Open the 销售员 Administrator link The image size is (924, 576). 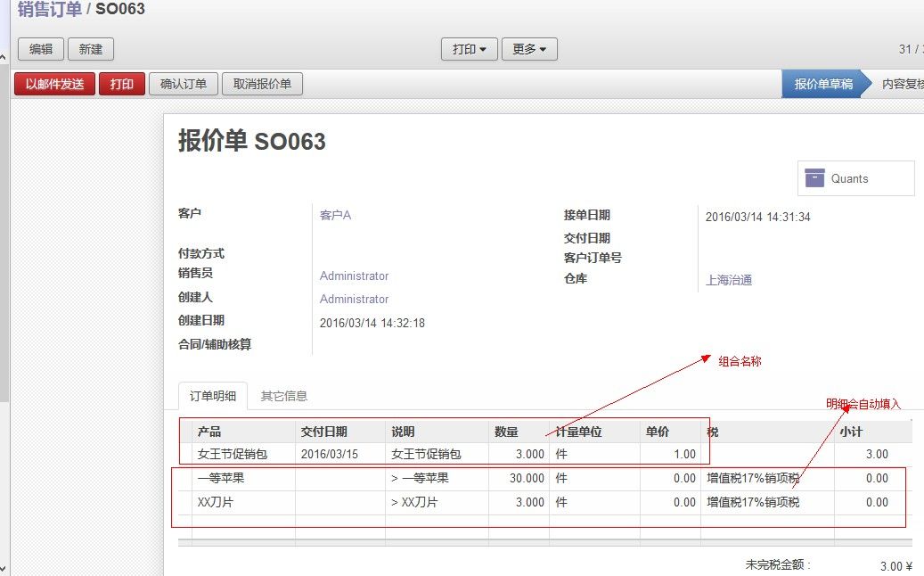[x=354, y=276]
